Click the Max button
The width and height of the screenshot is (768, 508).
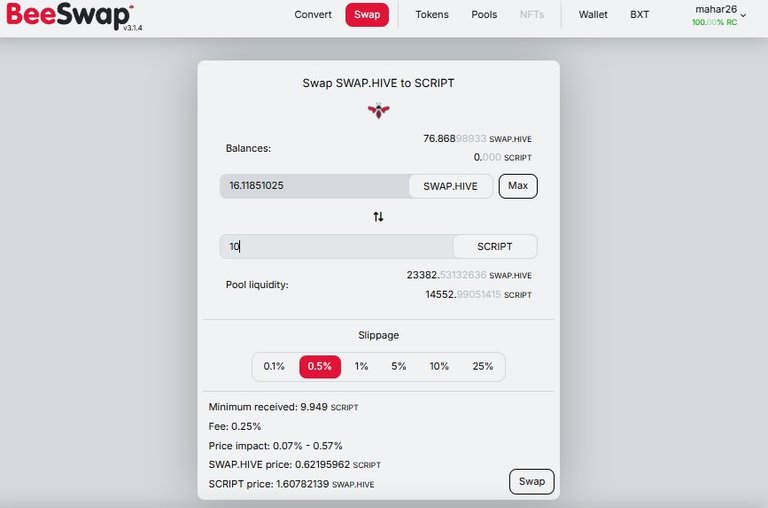(x=518, y=186)
